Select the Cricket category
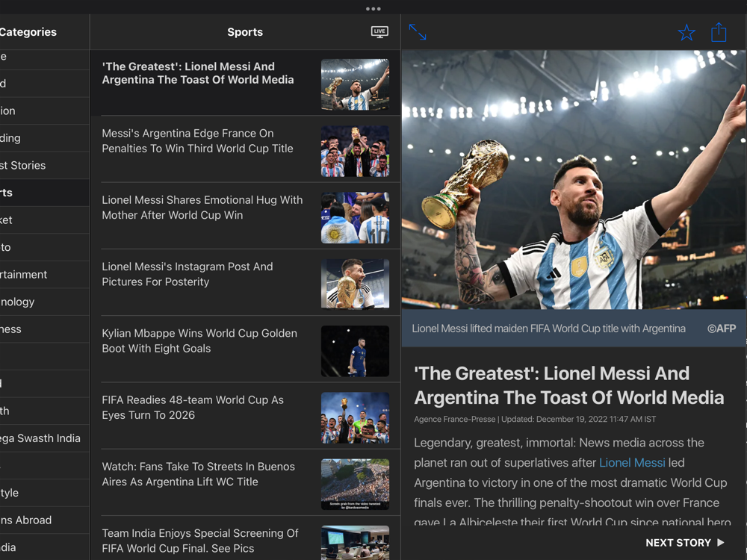747x560 pixels. [44, 220]
